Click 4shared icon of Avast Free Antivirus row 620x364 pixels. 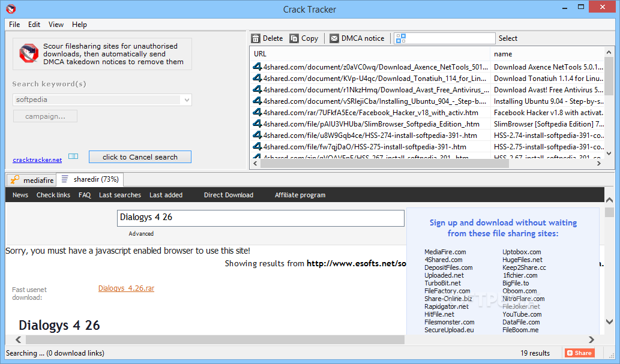[257, 90]
